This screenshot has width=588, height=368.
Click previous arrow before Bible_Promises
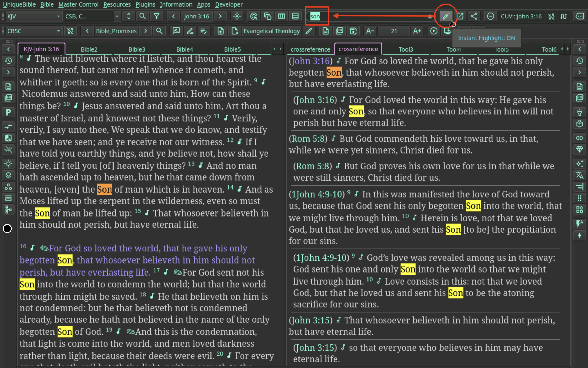[x=87, y=31]
